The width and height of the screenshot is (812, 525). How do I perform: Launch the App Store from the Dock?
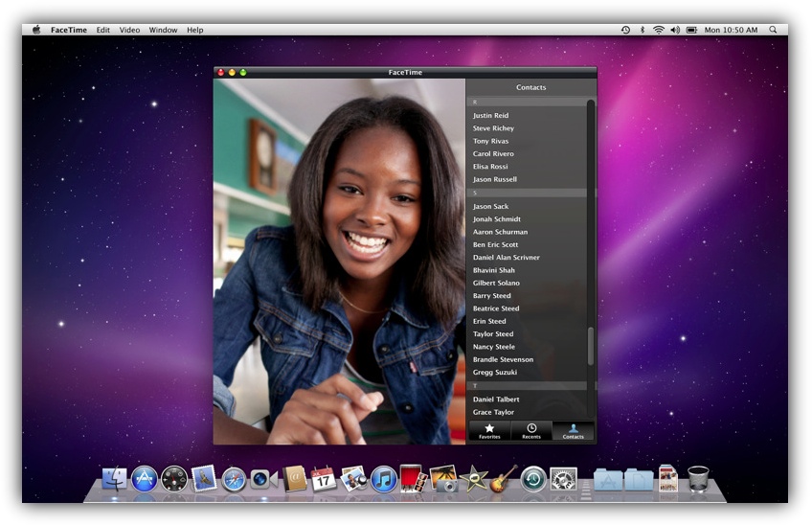click(145, 478)
